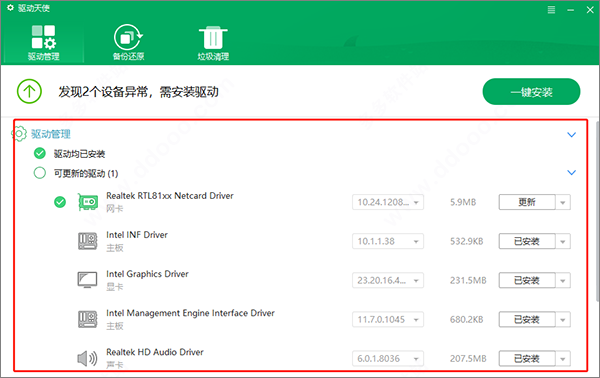This screenshot has width=600, height=378.
Task: Uncheck the Realtek RTL81xx Netcard Driver checkmark
Action: (60, 202)
